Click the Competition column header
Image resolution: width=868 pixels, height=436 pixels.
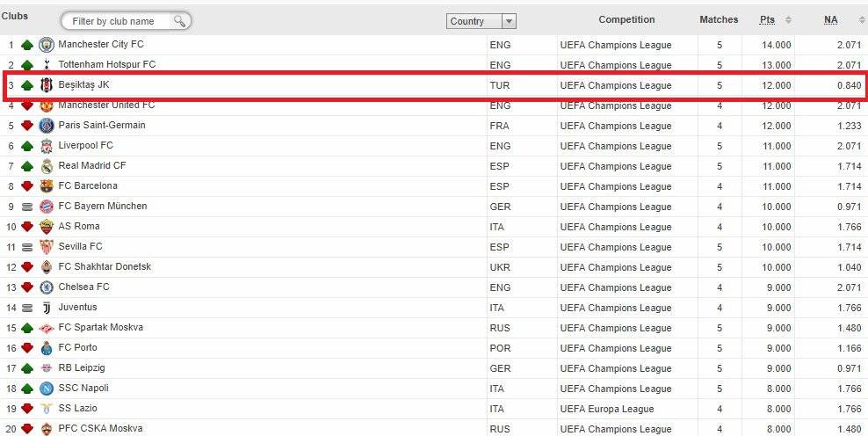point(626,19)
